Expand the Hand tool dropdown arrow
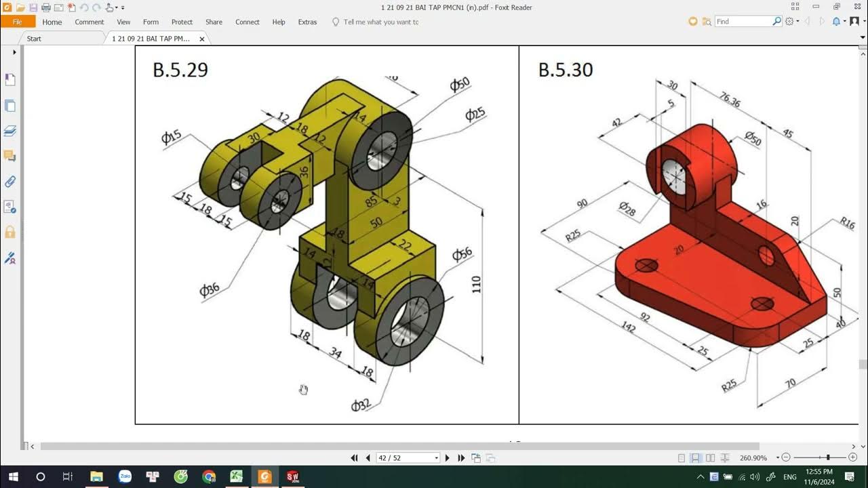The width and height of the screenshot is (868, 488). [117, 8]
